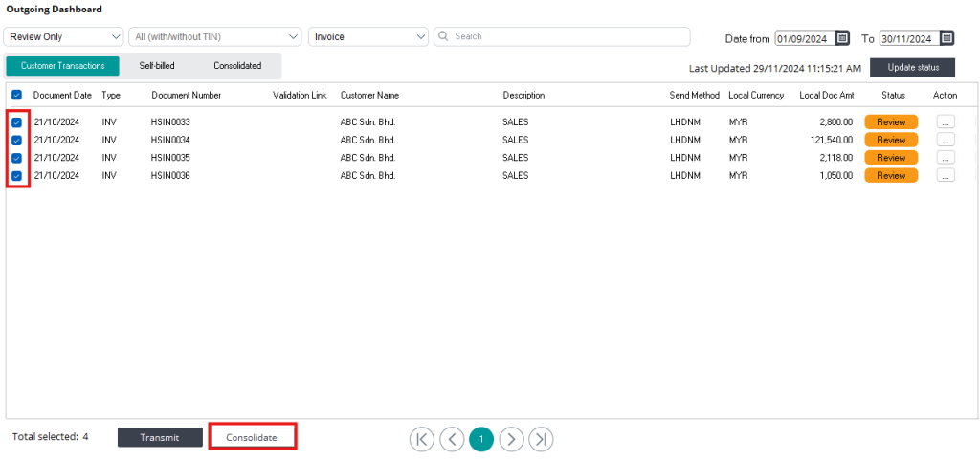
Task: Go to previous page arrow
Action: coord(452,439)
